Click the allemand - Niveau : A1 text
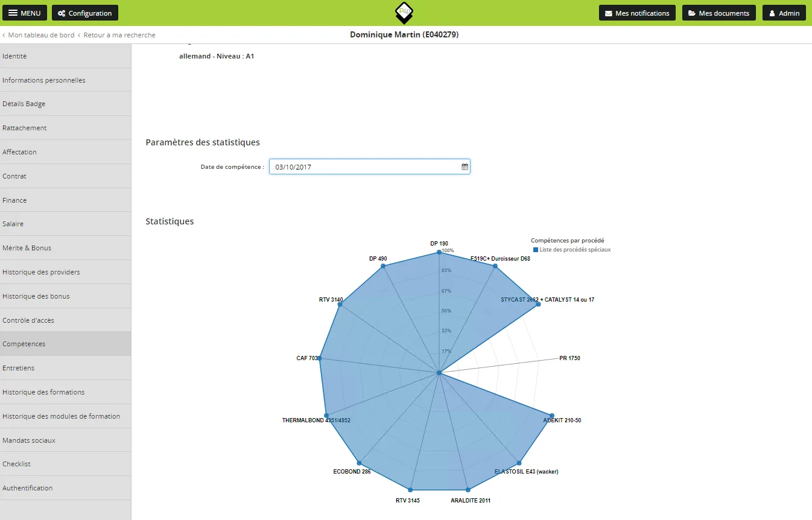 coord(217,56)
